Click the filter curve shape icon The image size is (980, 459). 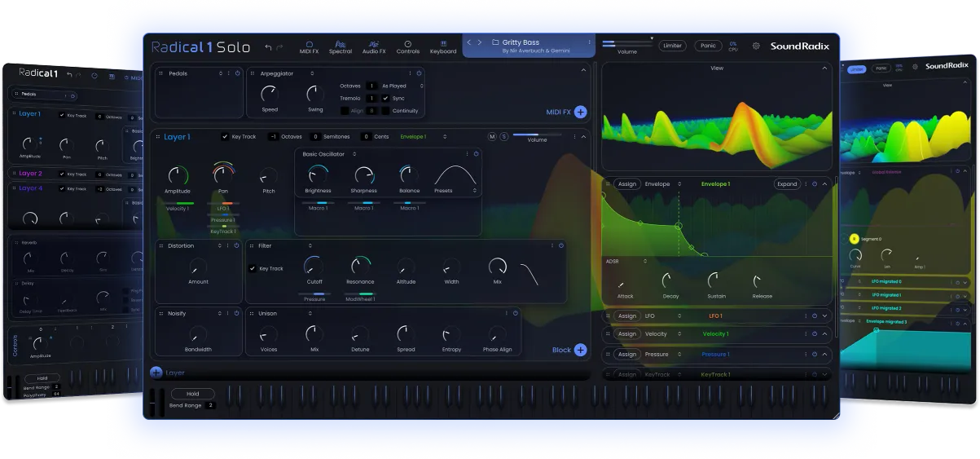pyautogui.click(x=530, y=275)
